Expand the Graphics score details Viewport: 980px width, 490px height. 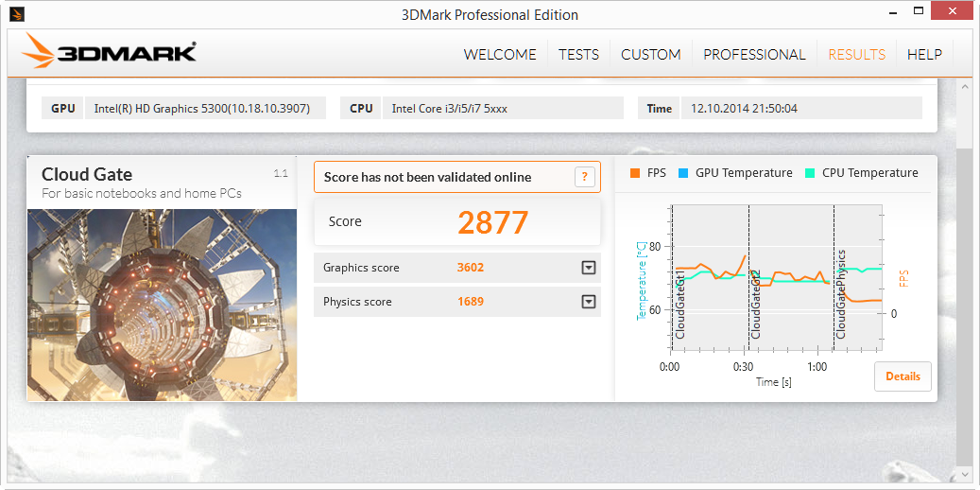pos(588,268)
